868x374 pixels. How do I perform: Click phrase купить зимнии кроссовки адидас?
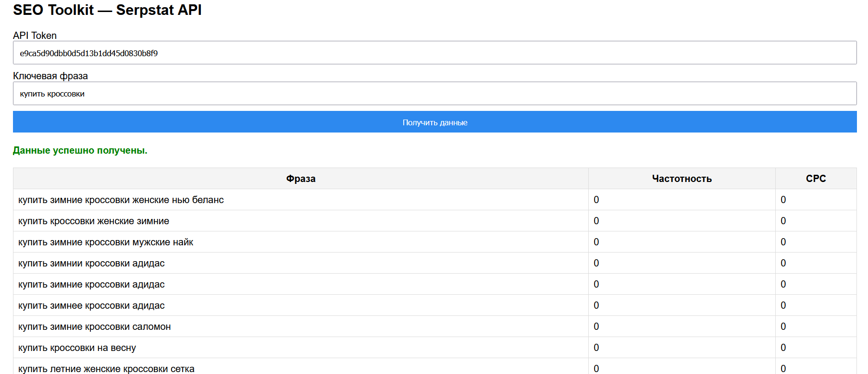click(x=91, y=263)
